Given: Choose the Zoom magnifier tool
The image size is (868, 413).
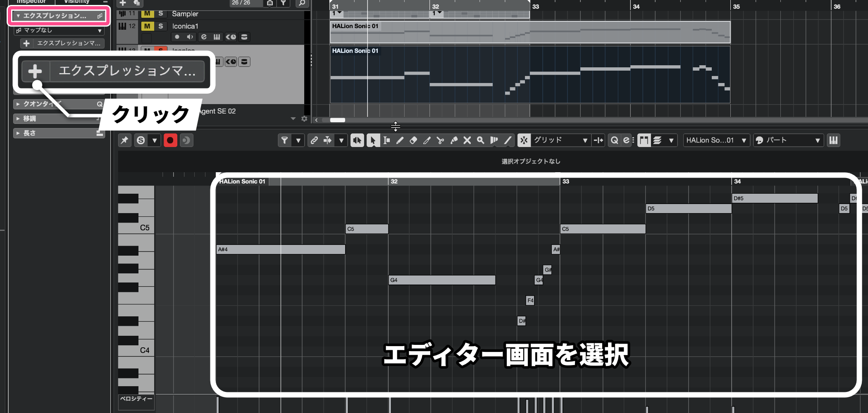Looking at the screenshot, I should point(480,140).
